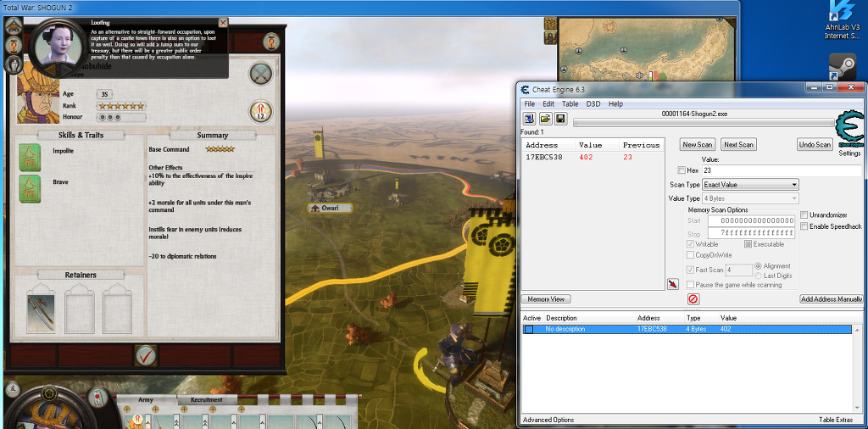Open the Help menu
This screenshot has width=868, height=429.
click(615, 103)
